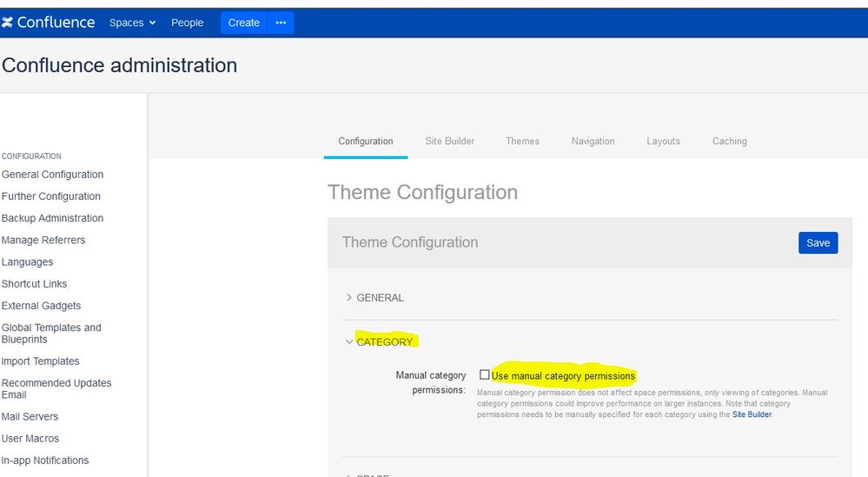
Task: Open the Spaces dropdown menu
Action: pos(132,23)
